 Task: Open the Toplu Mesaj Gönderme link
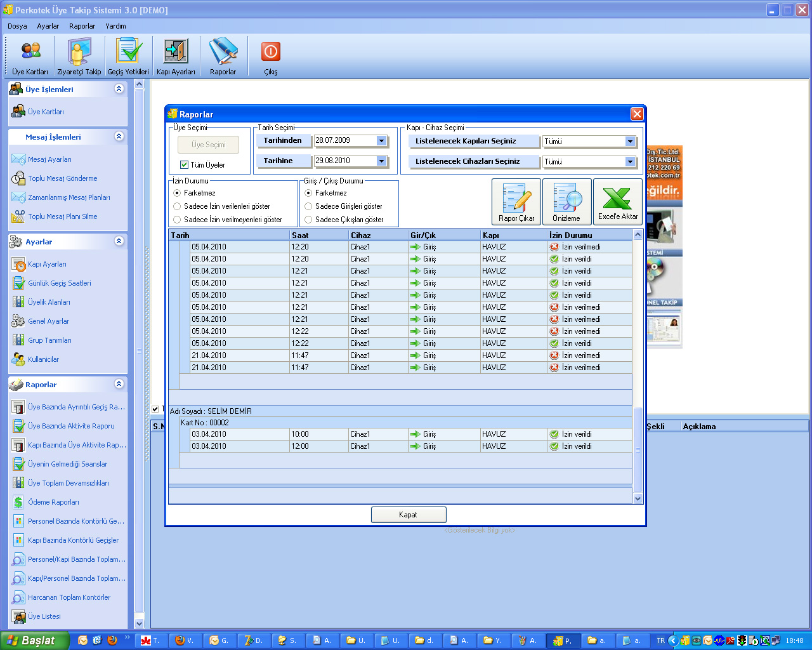[62, 178]
